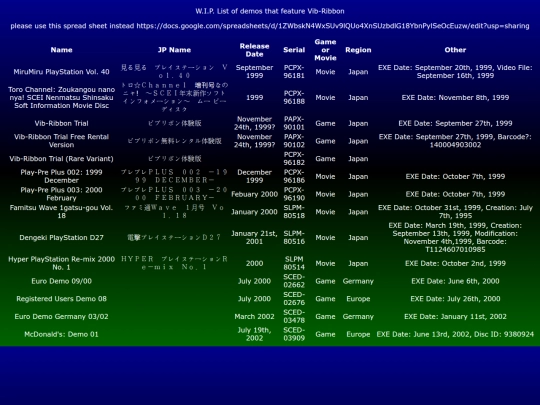Click the 'January 2000' release date
This screenshot has width=540, height=405.
(255, 212)
